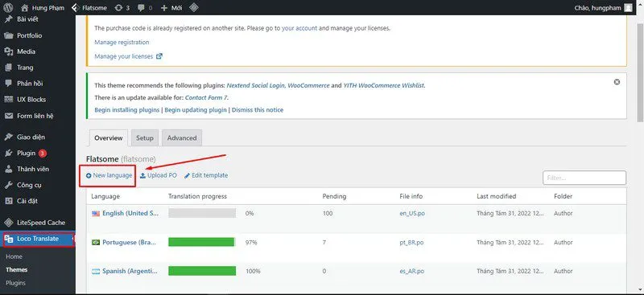Dismiss the plugin notice with the X icon
Viewport: 644px width, 295px height.
click(x=617, y=82)
